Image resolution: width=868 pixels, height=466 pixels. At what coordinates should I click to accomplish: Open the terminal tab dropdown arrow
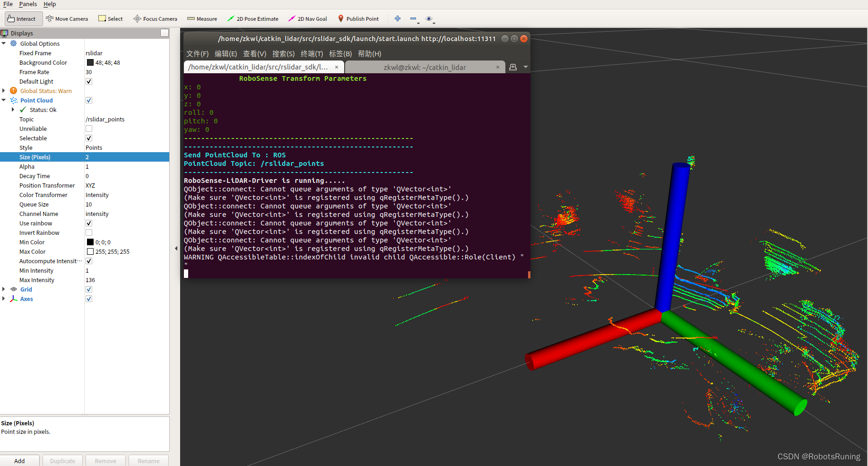pos(525,67)
